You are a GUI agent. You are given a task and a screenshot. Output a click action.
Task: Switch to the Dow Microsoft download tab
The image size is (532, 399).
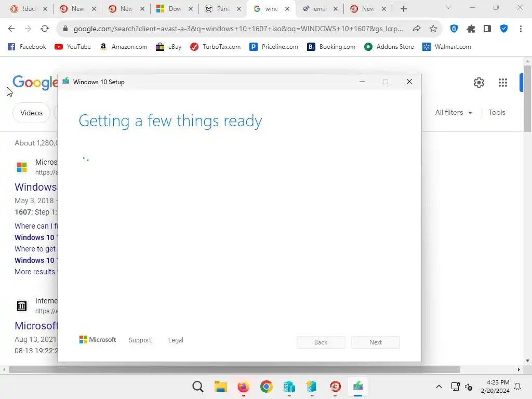click(175, 9)
